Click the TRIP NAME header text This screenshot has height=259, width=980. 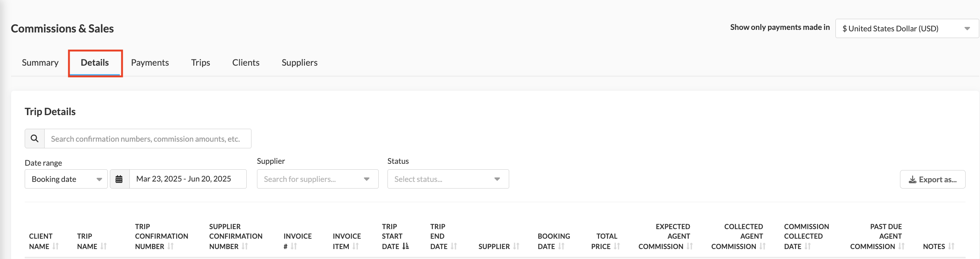pos(87,241)
